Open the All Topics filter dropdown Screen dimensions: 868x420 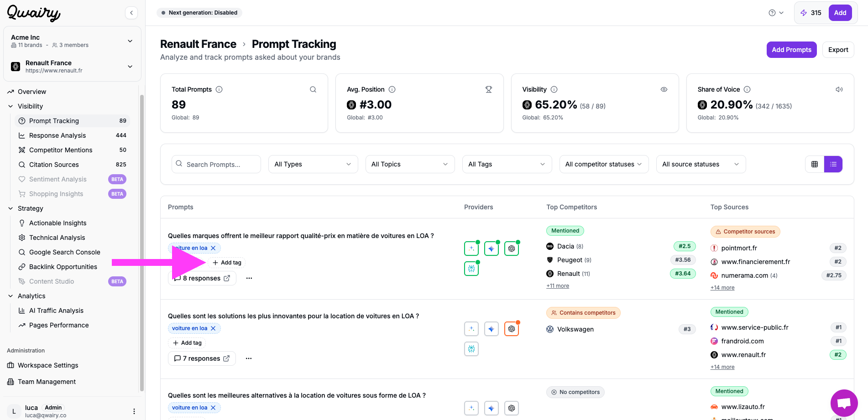point(410,164)
